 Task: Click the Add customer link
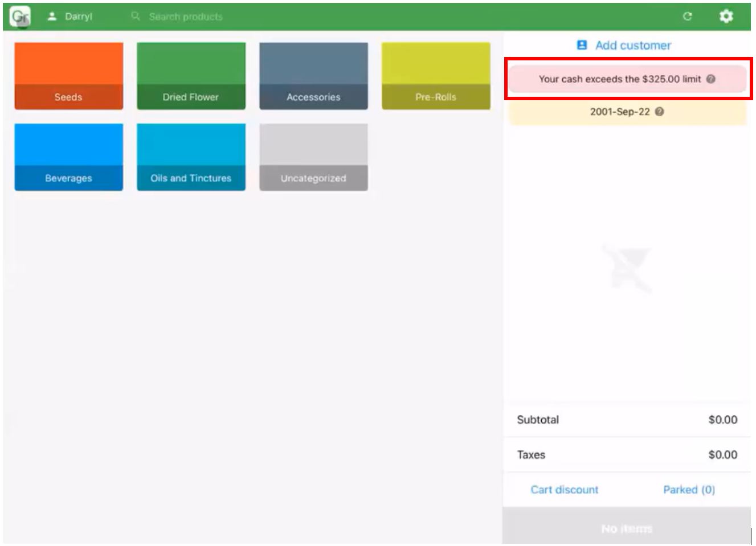point(633,46)
